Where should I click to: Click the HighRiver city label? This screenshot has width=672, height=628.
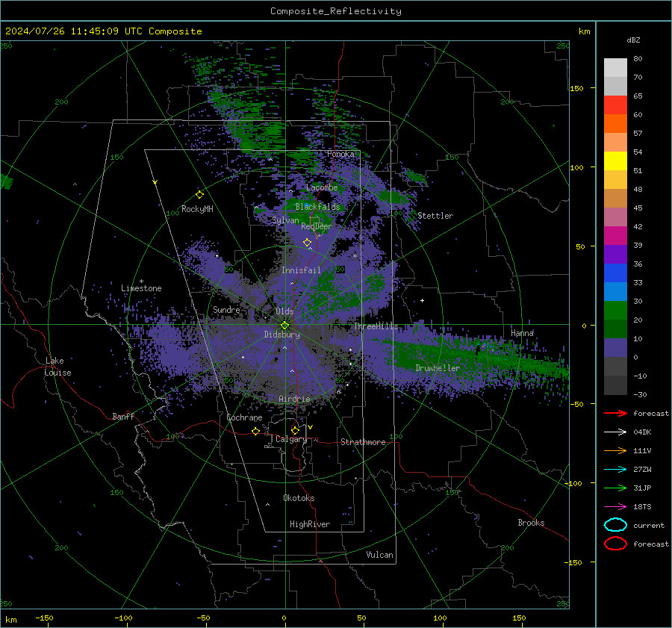point(310,524)
